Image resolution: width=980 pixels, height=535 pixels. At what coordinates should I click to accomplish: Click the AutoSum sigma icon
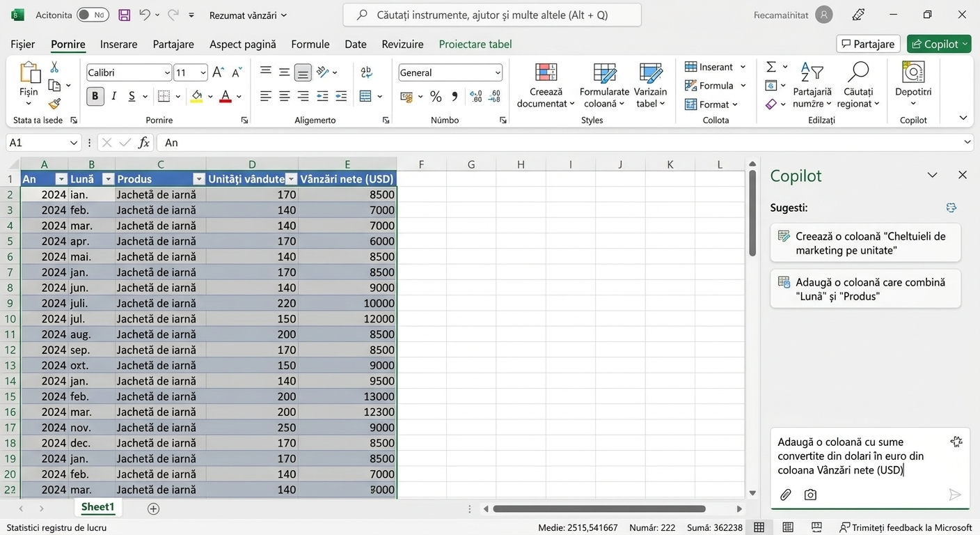click(x=771, y=67)
